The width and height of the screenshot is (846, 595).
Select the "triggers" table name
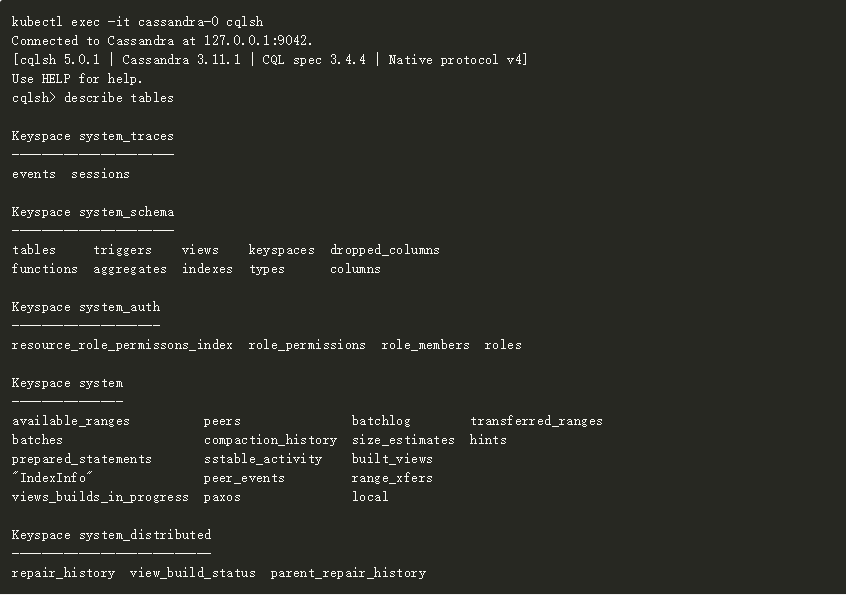click(123, 250)
